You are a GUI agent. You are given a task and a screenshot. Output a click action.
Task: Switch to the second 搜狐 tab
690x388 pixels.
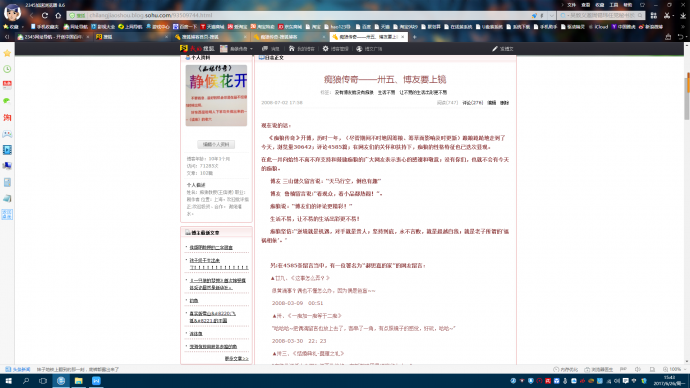coord(131,37)
